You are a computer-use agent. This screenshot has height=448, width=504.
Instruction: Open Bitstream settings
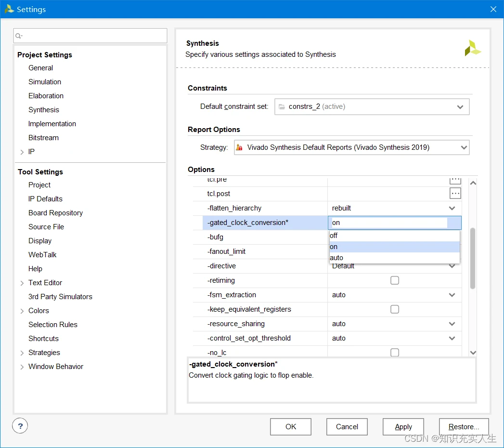43,138
